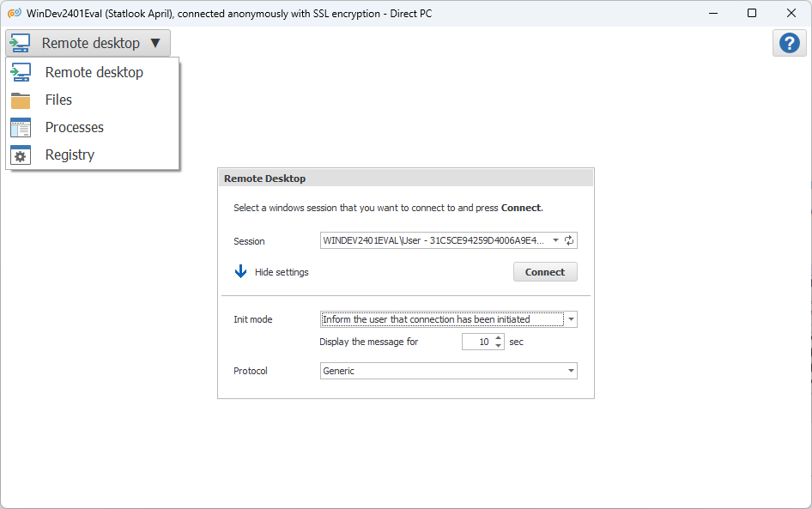Screen dimensions: 812x509
Task: Click the blue arrow beside Hide settings
Action: click(240, 272)
